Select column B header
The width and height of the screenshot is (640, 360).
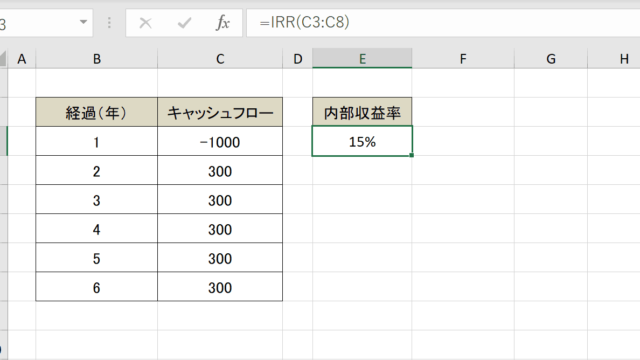tap(97, 59)
